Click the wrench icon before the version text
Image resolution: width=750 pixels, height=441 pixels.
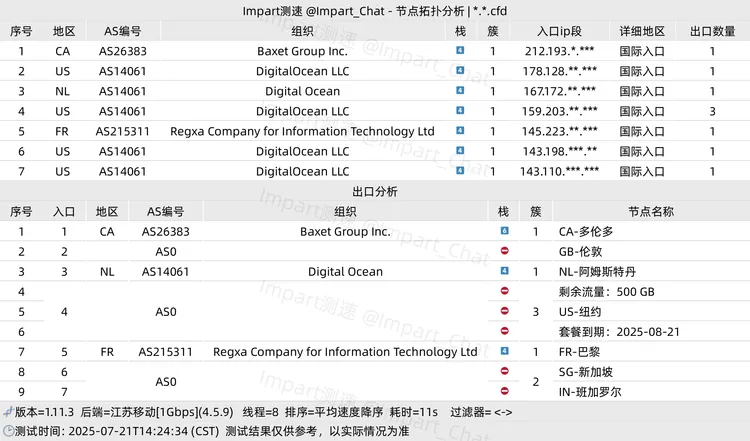(x=7, y=411)
